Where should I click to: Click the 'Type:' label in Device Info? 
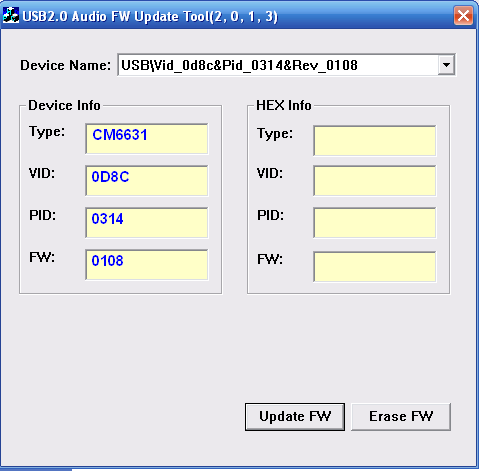tap(47, 132)
